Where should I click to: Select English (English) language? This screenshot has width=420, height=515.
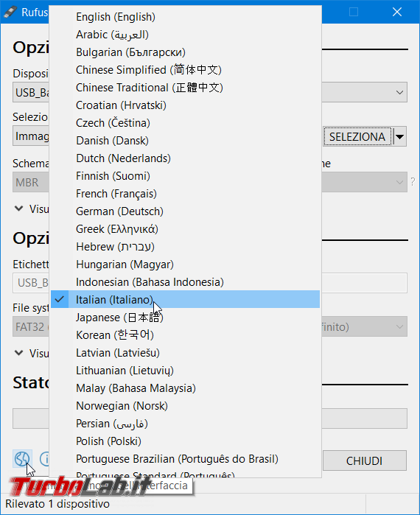click(x=185, y=17)
